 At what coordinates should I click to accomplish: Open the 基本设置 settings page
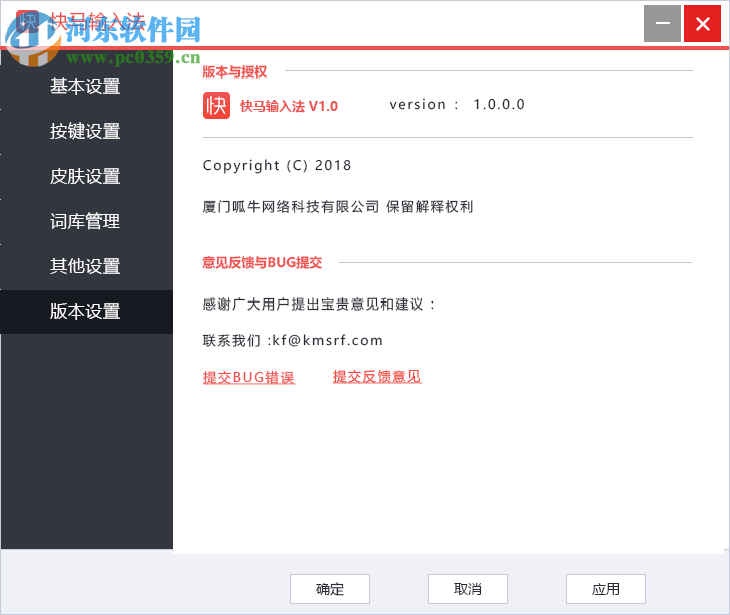[86, 87]
